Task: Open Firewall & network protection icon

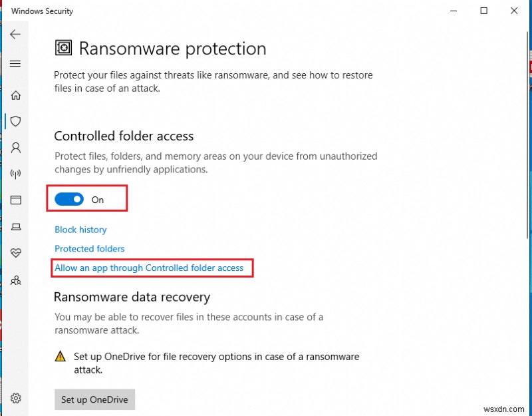Action: (15, 174)
